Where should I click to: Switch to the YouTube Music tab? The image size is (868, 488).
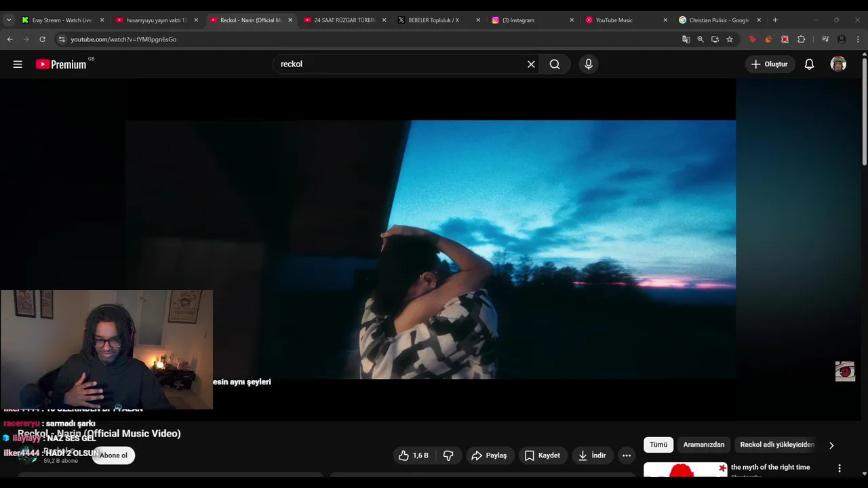(627, 20)
